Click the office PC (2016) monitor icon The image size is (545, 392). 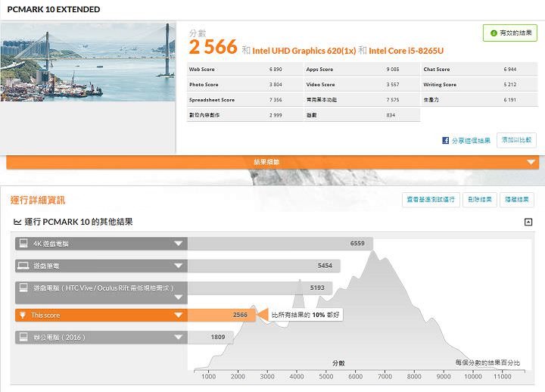pyautogui.click(x=23, y=337)
